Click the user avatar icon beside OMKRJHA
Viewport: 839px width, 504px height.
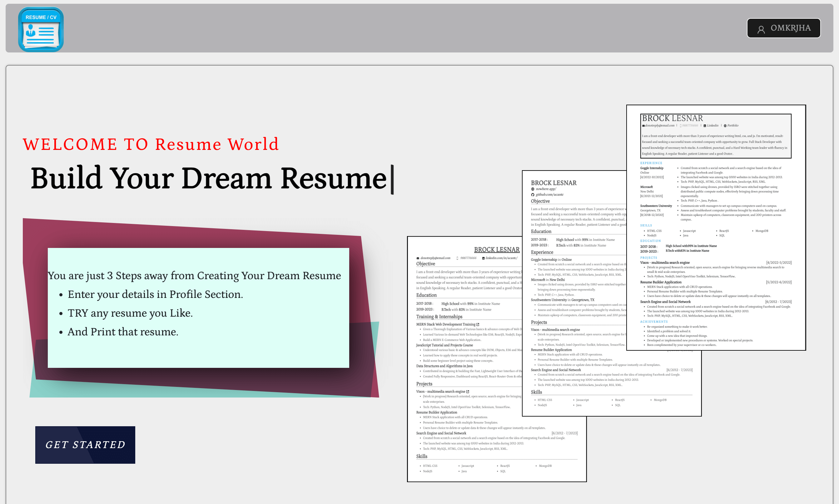761,29
